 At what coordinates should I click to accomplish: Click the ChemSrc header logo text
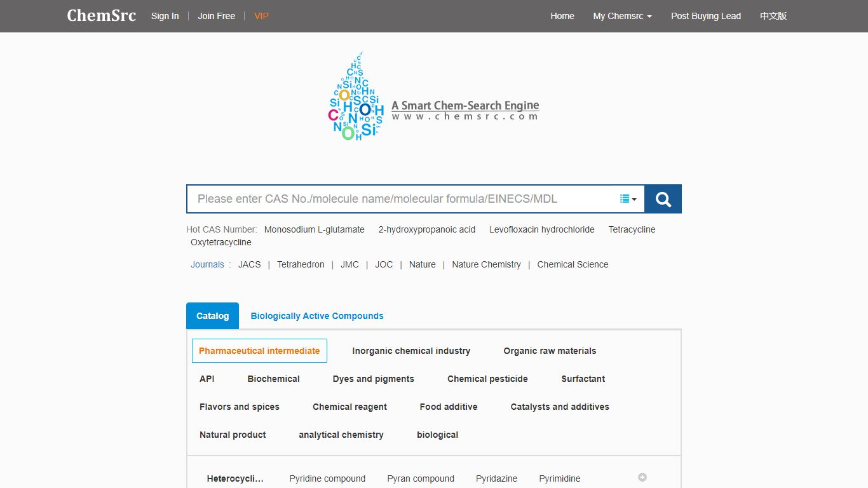tap(102, 15)
